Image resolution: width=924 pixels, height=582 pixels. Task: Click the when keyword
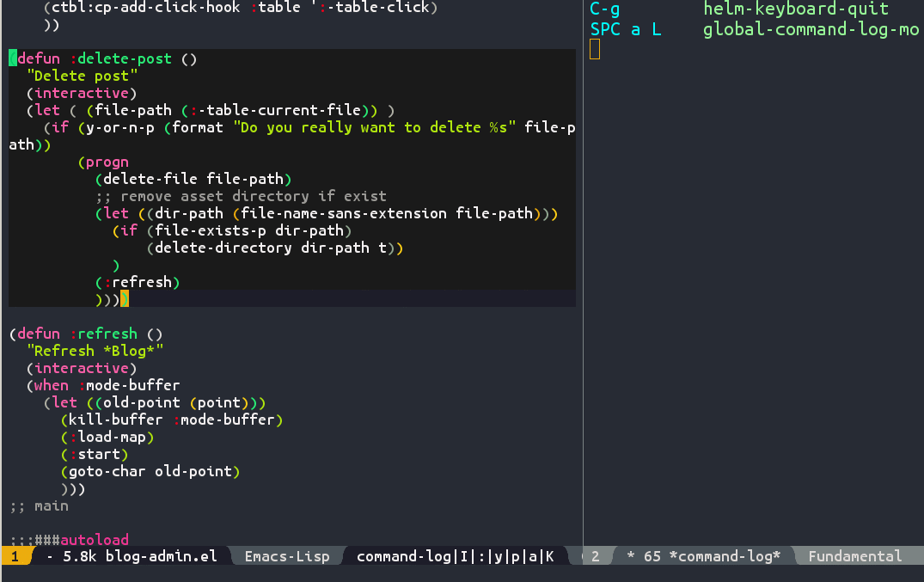[52, 386]
